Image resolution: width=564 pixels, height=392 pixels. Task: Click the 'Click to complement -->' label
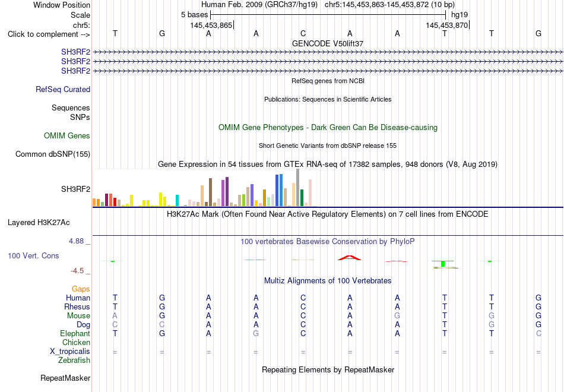tap(49, 34)
